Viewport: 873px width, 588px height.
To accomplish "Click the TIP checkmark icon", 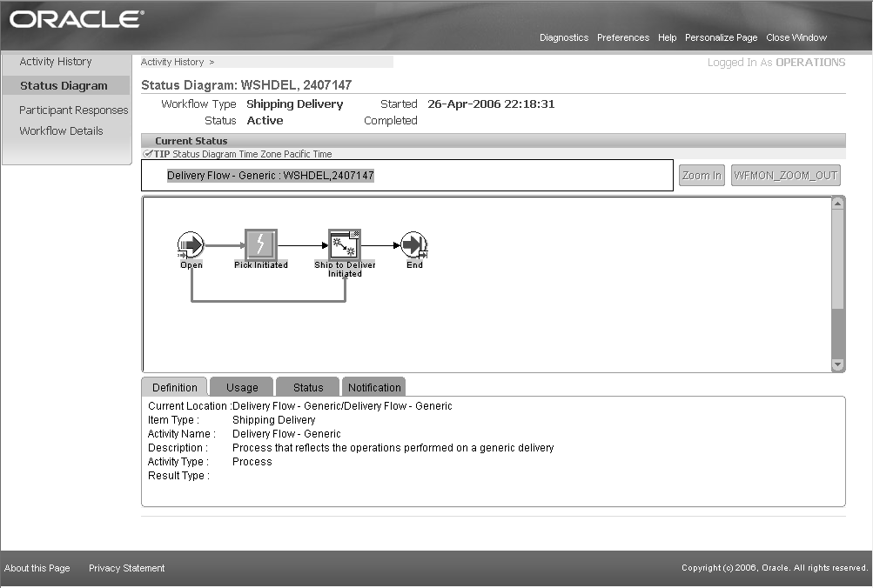I will (x=148, y=154).
